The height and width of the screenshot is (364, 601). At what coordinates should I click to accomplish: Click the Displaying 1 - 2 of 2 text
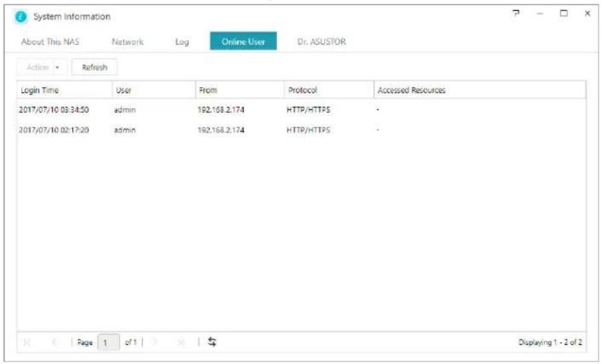550,342
